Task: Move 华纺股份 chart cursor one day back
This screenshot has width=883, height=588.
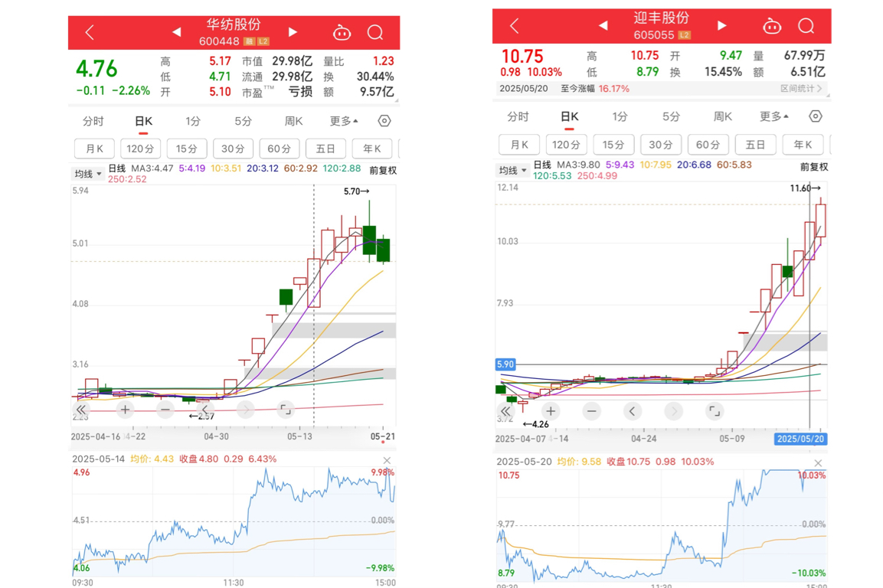Action: (x=205, y=410)
